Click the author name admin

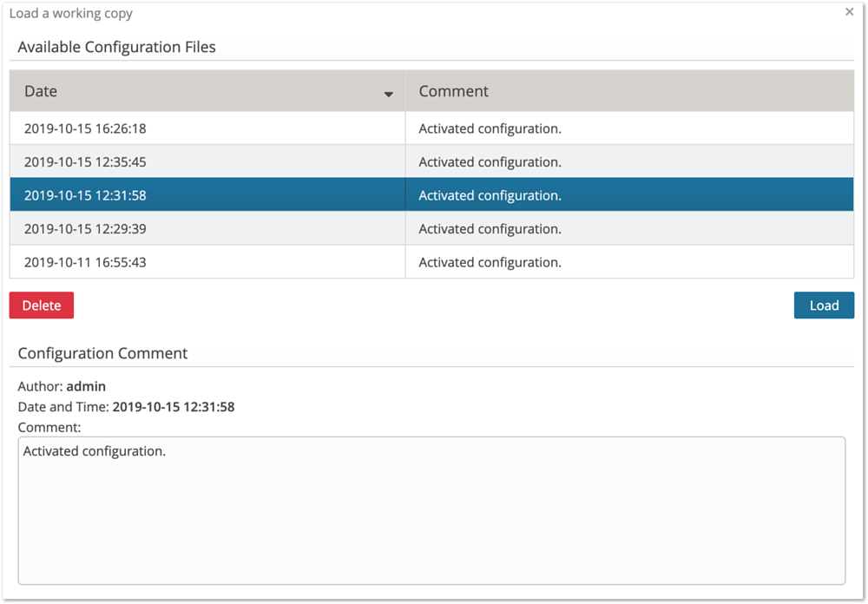click(86, 386)
